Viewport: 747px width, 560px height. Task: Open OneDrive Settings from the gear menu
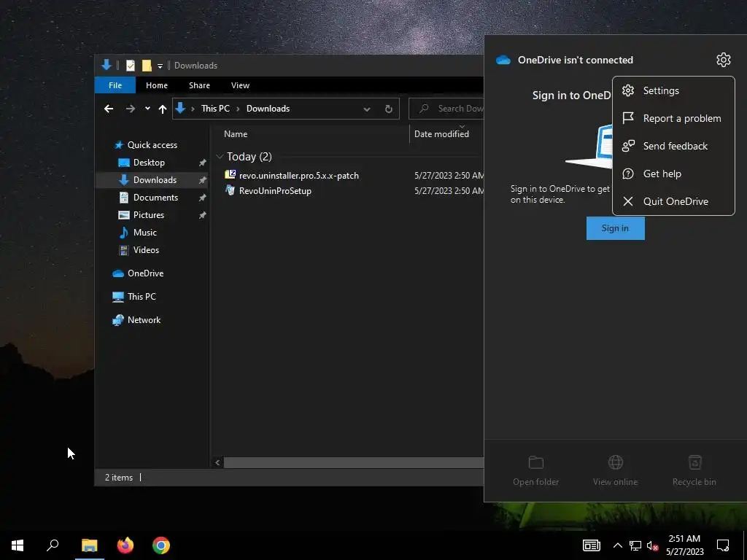point(673,90)
